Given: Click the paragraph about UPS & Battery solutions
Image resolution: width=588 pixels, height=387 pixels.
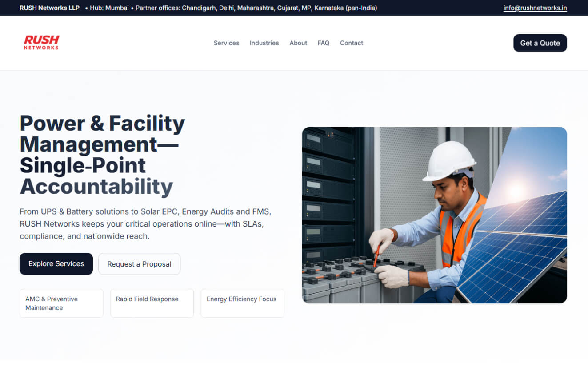Looking at the screenshot, I should point(145,223).
